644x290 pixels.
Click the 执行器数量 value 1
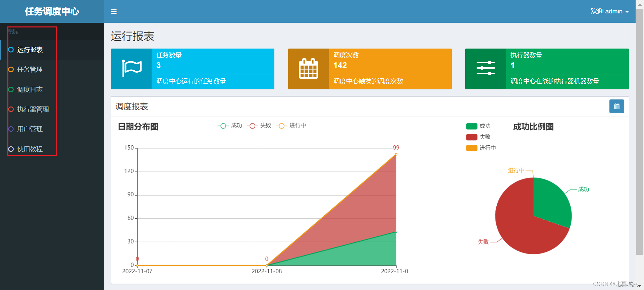click(513, 65)
